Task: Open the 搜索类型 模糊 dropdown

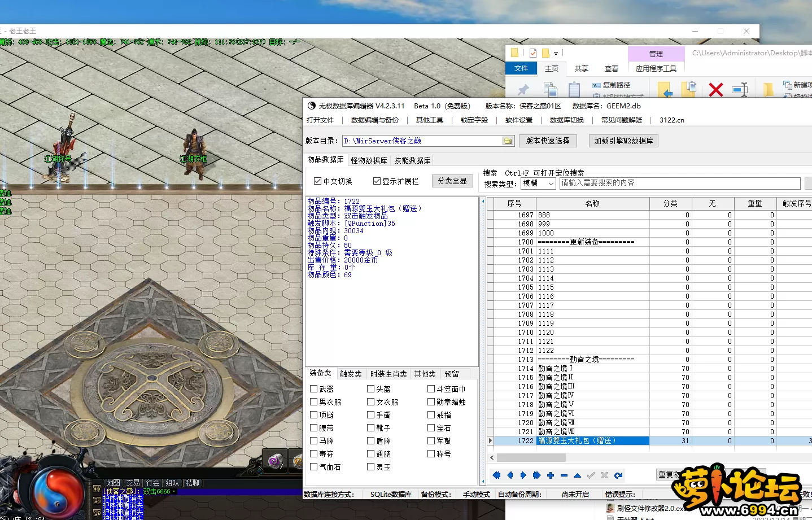Action: 538,183
